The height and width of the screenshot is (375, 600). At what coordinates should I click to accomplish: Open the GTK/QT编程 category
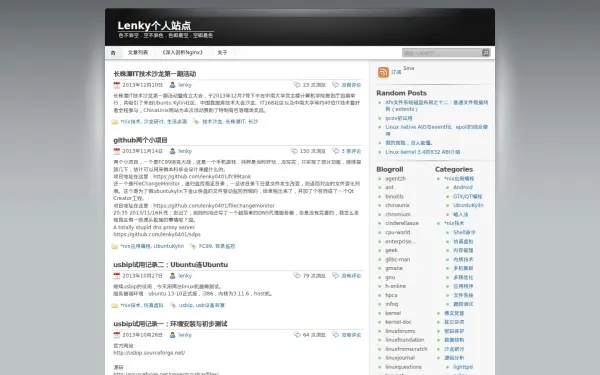pos(468,197)
